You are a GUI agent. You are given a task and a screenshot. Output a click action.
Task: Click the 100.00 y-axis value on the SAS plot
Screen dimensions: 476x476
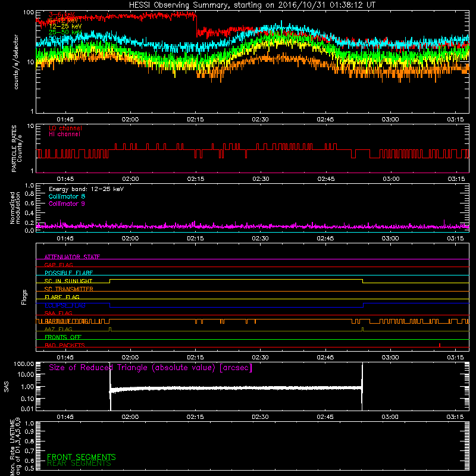pos(24,364)
